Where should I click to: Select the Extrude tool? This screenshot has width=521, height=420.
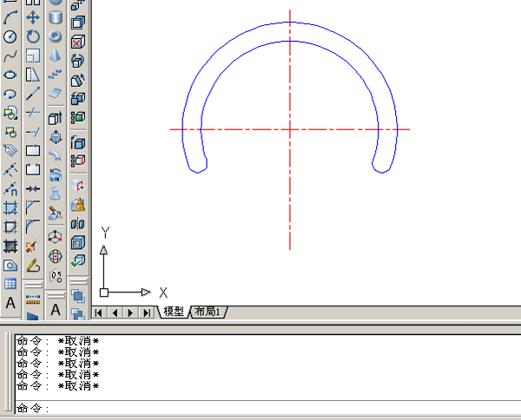pos(56,118)
